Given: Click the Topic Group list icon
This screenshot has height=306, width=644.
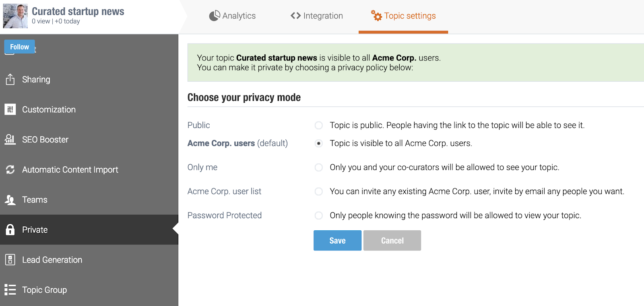Looking at the screenshot, I should (10, 290).
